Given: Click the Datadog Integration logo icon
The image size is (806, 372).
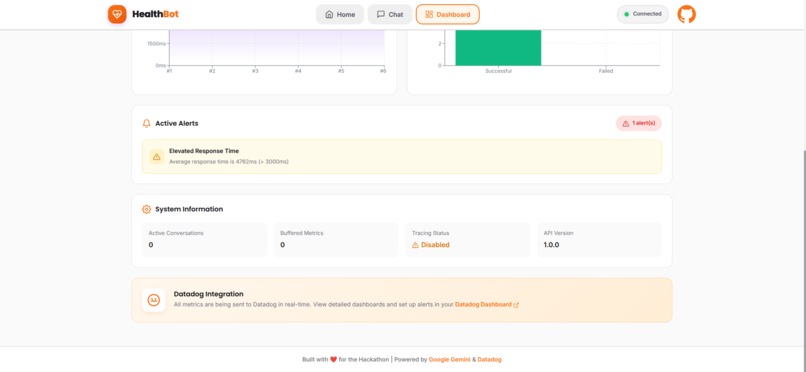Looking at the screenshot, I should (x=154, y=300).
